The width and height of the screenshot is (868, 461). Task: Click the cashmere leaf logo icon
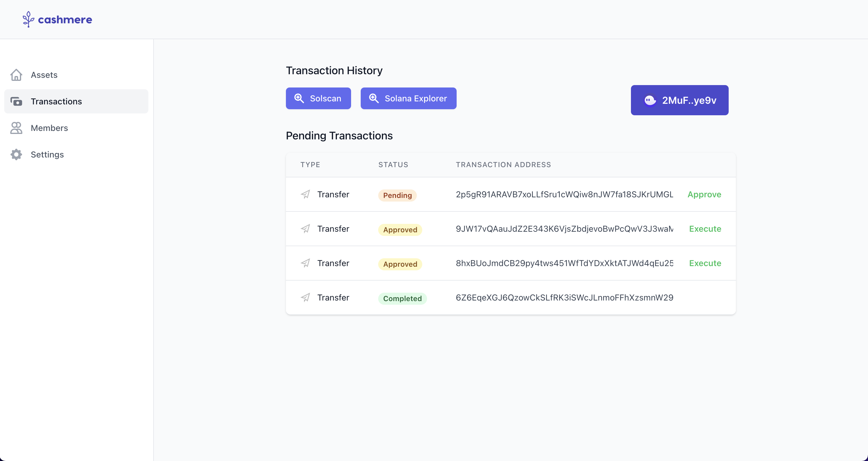[x=28, y=19]
